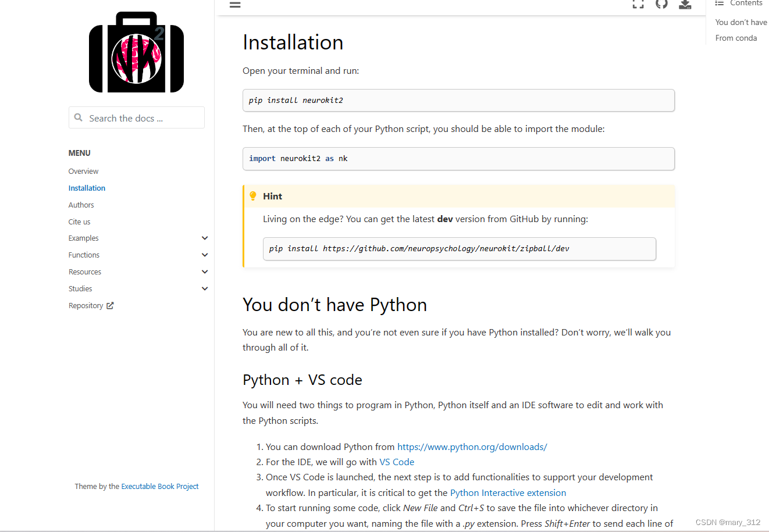Screen dimensions: 769x532
Task: Open the GitHub repository icon in the header
Action: (x=661, y=5)
